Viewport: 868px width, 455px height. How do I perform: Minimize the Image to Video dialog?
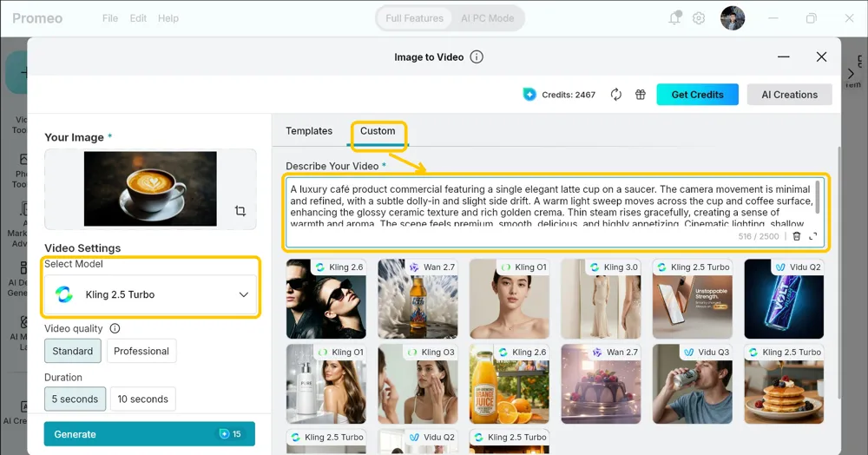(783, 57)
